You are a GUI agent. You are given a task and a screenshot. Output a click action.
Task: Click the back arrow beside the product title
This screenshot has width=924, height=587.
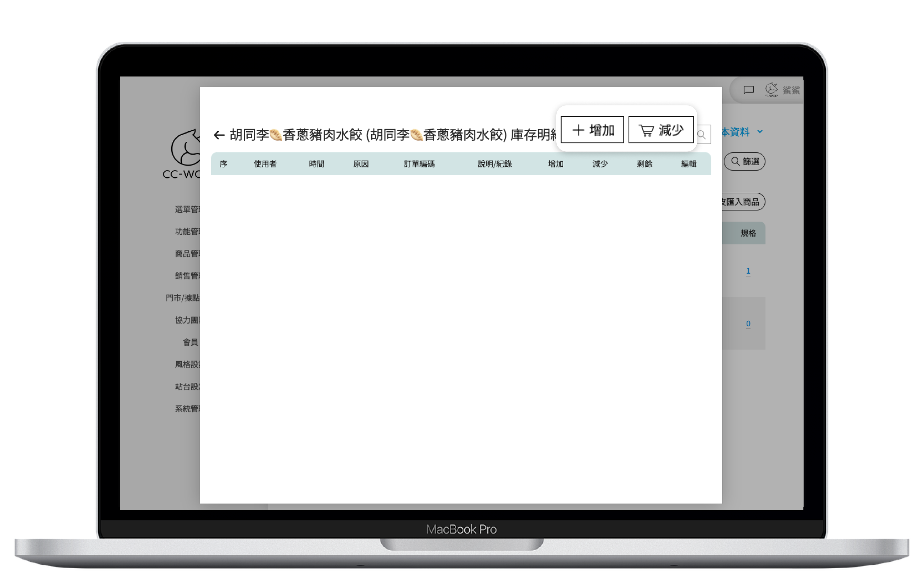(x=219, y=135)
